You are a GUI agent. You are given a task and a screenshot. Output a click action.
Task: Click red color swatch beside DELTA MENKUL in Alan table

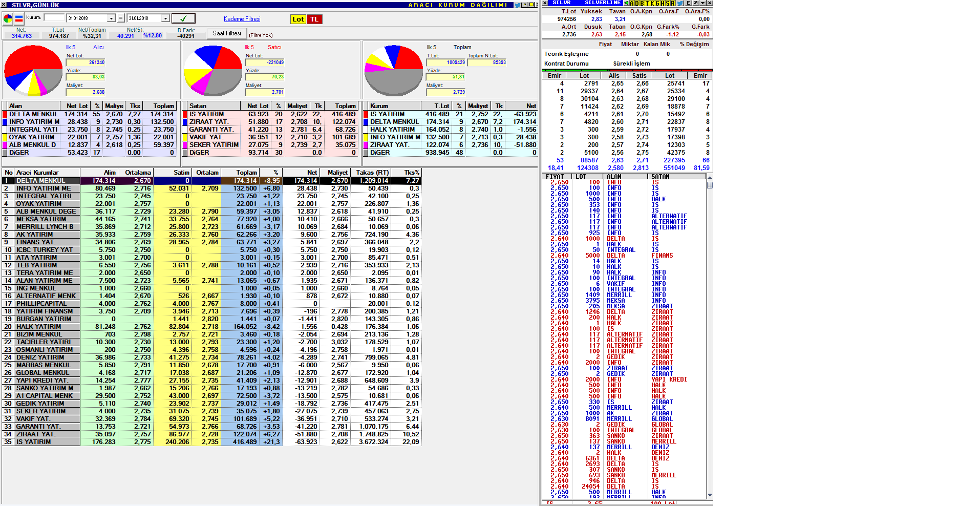pyautogui.click(x=5, y=114)
